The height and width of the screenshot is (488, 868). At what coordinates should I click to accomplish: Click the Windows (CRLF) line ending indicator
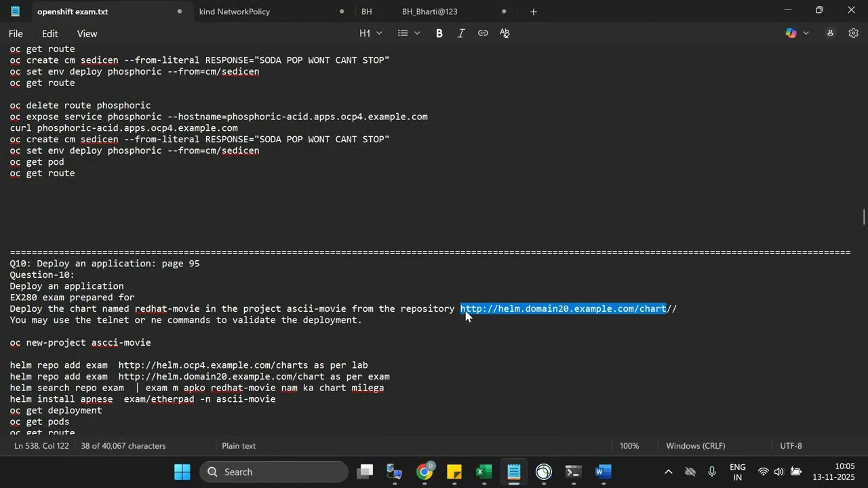coord(696,446)
